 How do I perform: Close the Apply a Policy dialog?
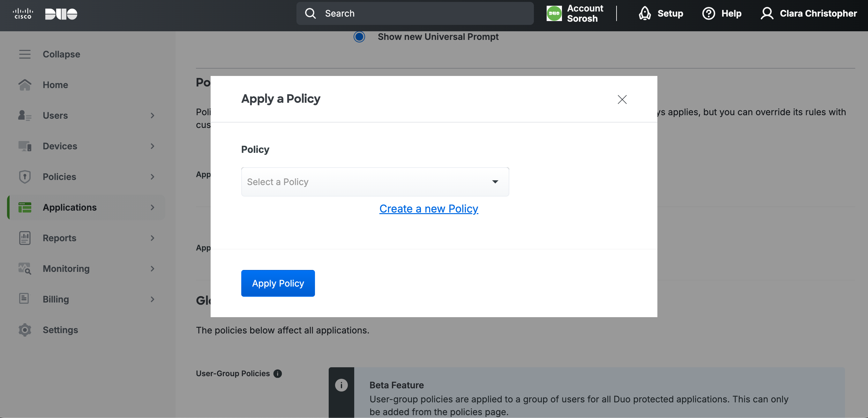[x=622, y=99]
